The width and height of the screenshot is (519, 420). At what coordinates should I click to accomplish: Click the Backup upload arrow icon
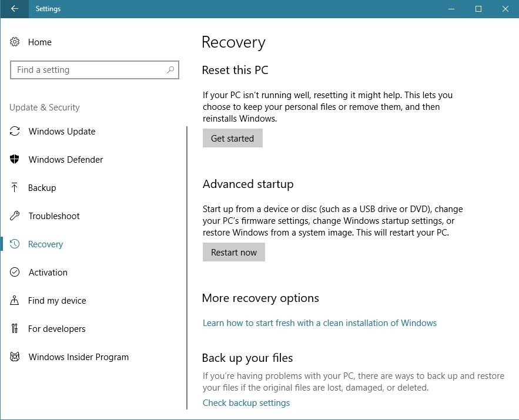[15, 188]
